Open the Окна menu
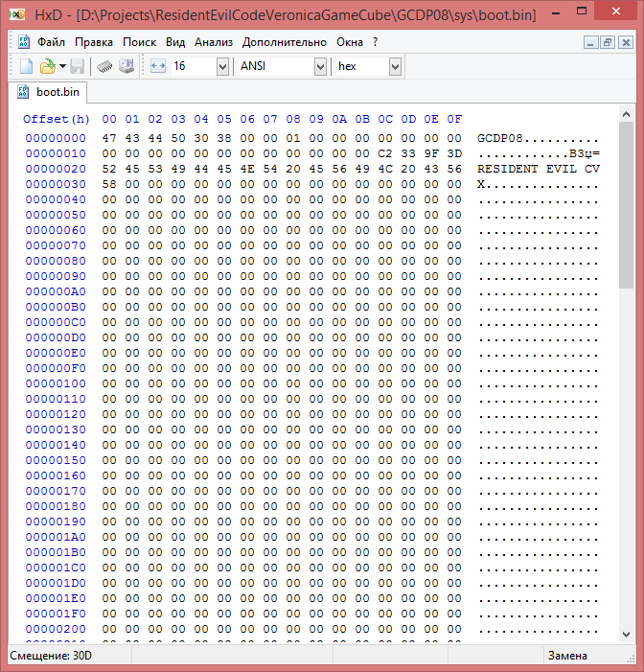Image resolution: width=644 pixels, height=672 pixels. 350,42
